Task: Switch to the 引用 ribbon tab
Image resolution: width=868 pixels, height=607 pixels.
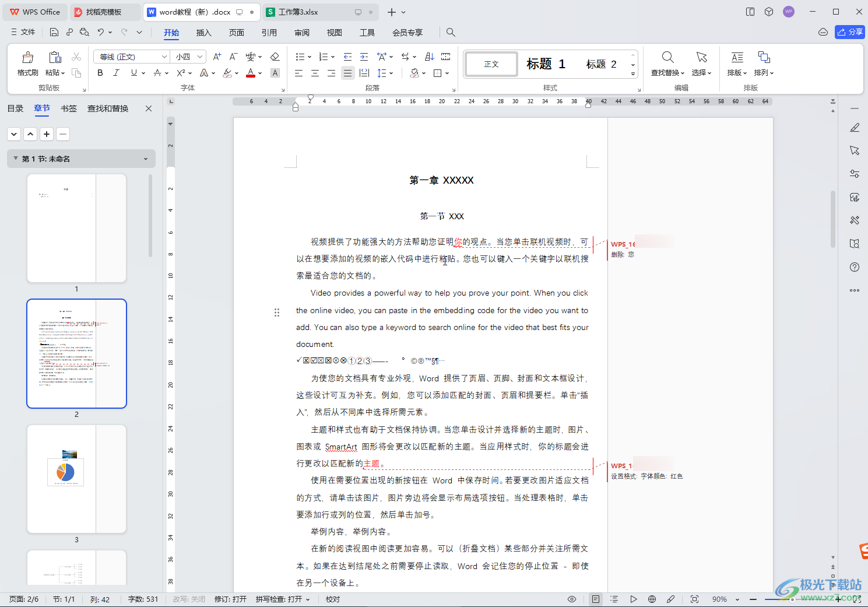Action: point(269,33)
